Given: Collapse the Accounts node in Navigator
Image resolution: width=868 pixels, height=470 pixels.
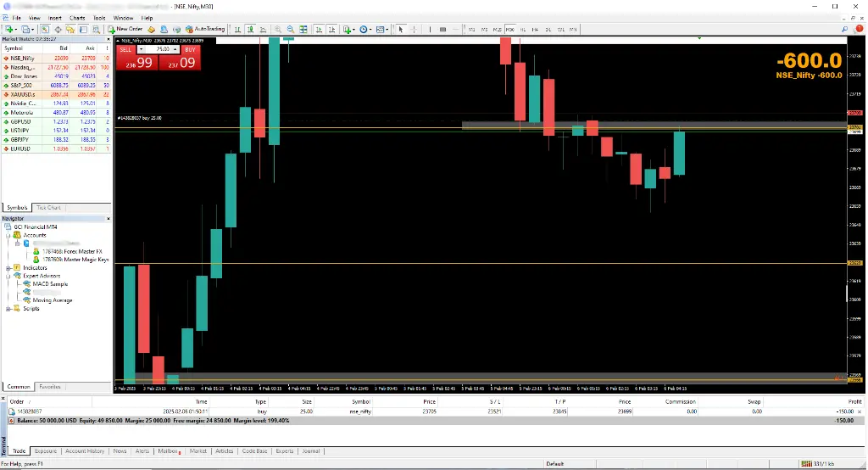Looking at the screenshot, I should click(8, 235).
